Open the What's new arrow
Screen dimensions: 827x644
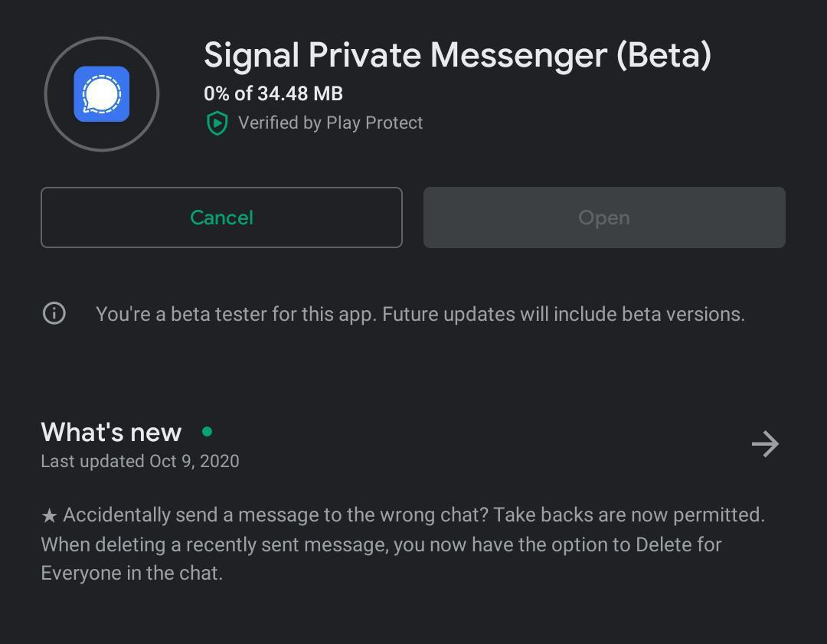(765, 444)
